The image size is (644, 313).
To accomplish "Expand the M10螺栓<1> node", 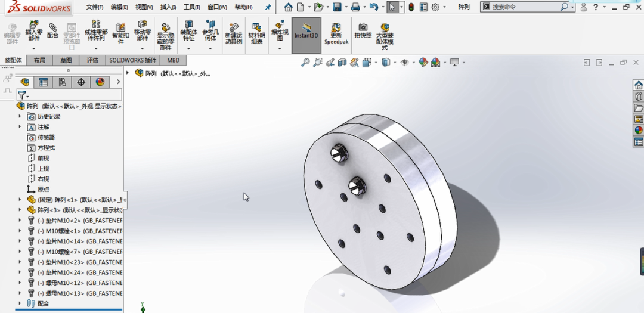I will (20, 231).
